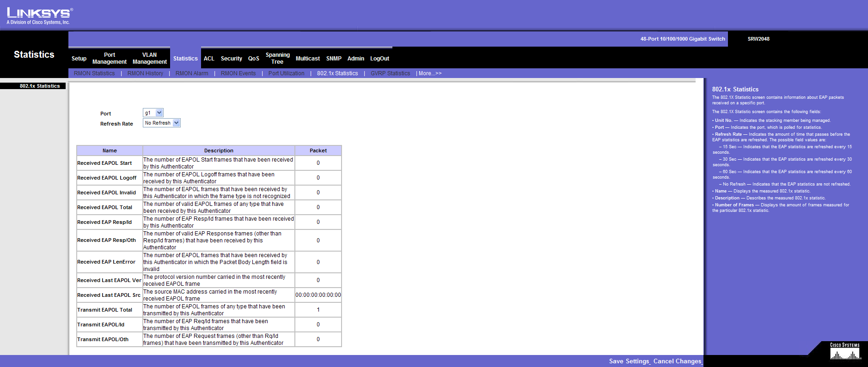Select 802.1x Statistics in left sidebar
868x367 pixels.
40,86
